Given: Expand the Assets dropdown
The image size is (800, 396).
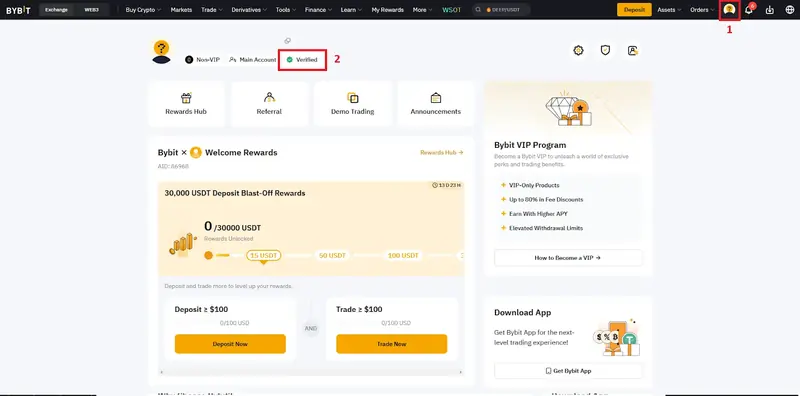Looking at the screenshot, I should click(669, 10).
